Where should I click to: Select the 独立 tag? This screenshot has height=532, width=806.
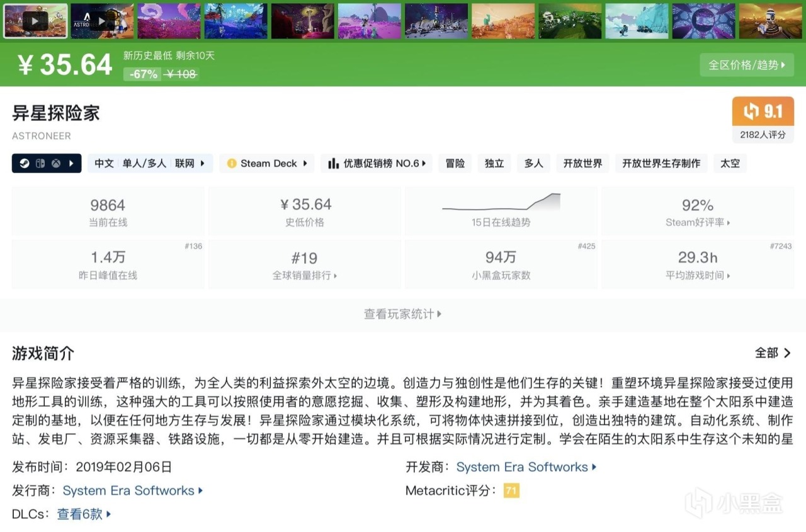click(x=494, y=164)
